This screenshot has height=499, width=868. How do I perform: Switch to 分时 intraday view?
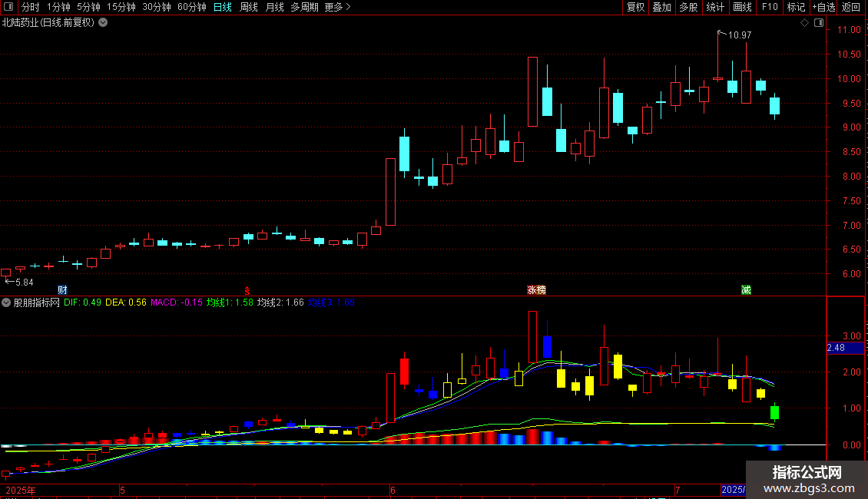click(31, 7)
